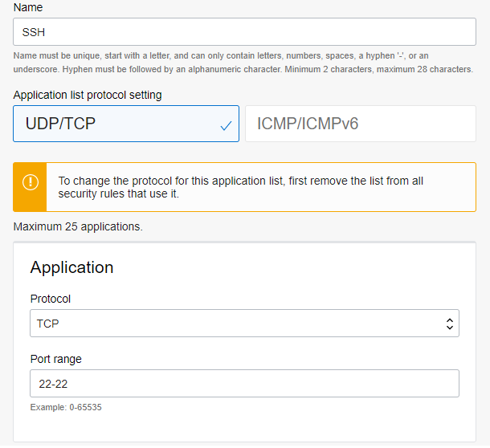The image size is (490, 448).
Task: Click the "Name" field label
Action: pos(28,7)
